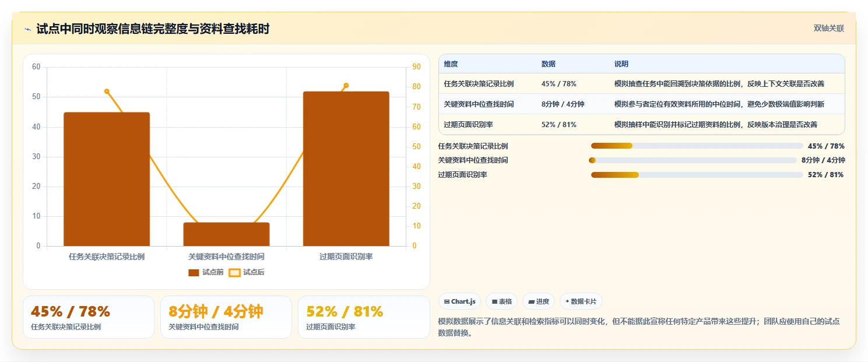This screenshot has height=362, width=868.
Task: Click description starting 模拟抽查任务中能回溯
Action: [719, 84]
